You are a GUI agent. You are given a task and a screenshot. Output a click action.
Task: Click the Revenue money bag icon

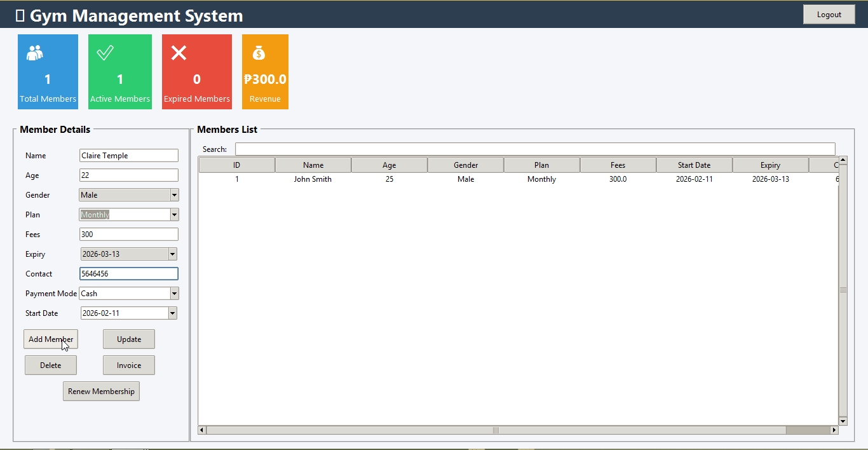click(x=259, y=53)
